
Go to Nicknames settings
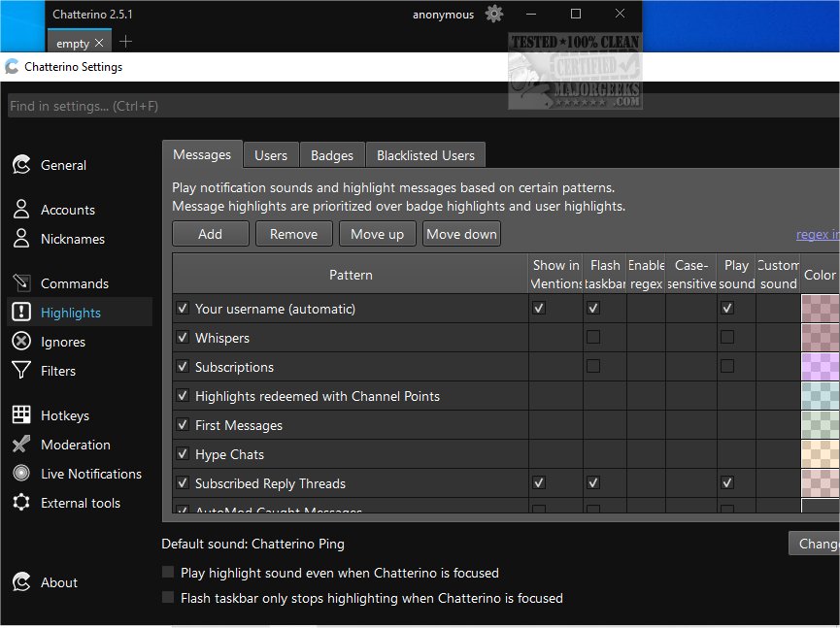click(x=73, y=239)
